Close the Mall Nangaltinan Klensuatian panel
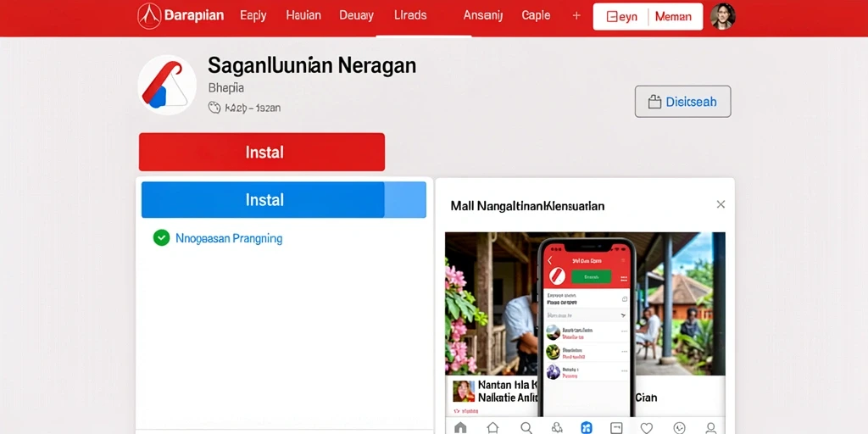This screenshot has height=434, width=868. [x=721, y=204]
